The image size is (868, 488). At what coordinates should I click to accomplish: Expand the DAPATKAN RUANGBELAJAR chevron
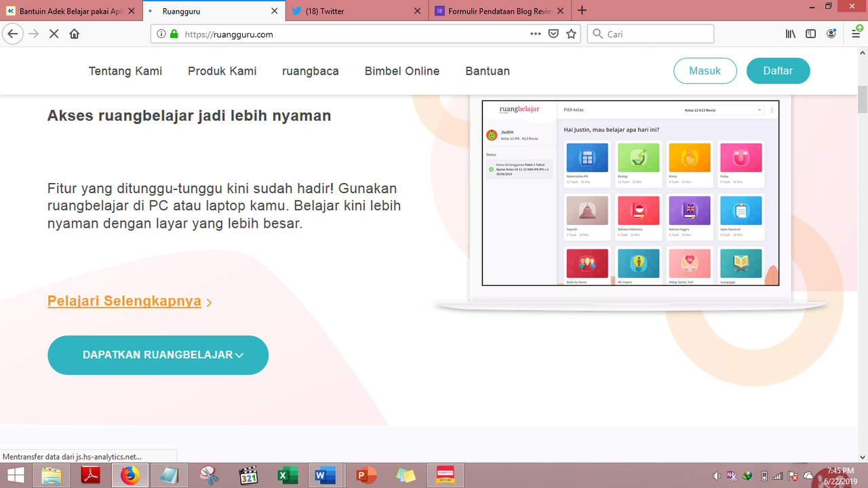tap(239, 354)
